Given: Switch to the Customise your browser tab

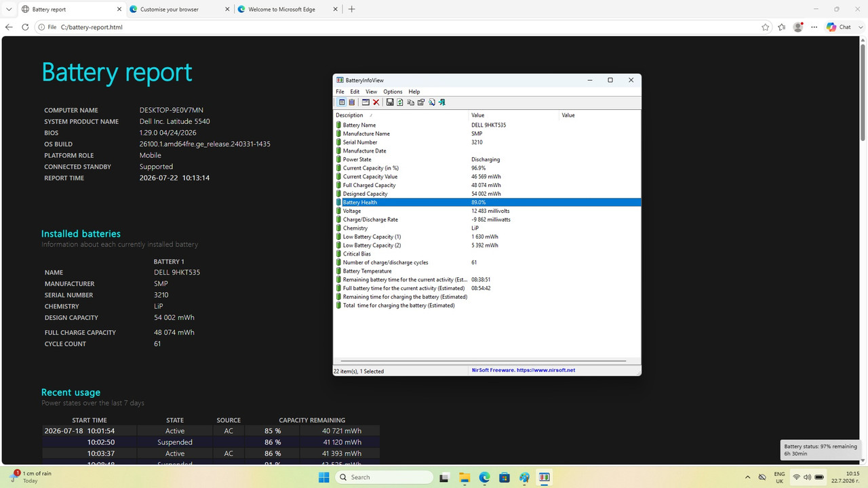Looking at the screenshot, I should [178, 9].
